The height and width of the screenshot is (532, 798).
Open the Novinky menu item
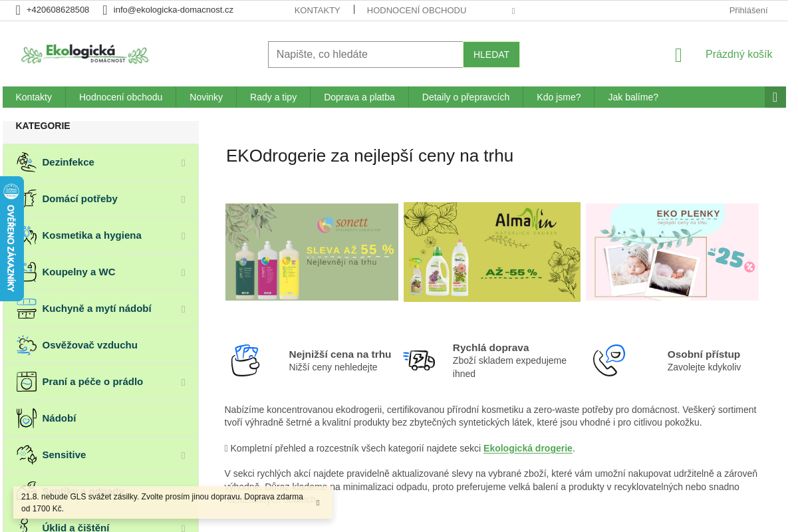point(206,97)
